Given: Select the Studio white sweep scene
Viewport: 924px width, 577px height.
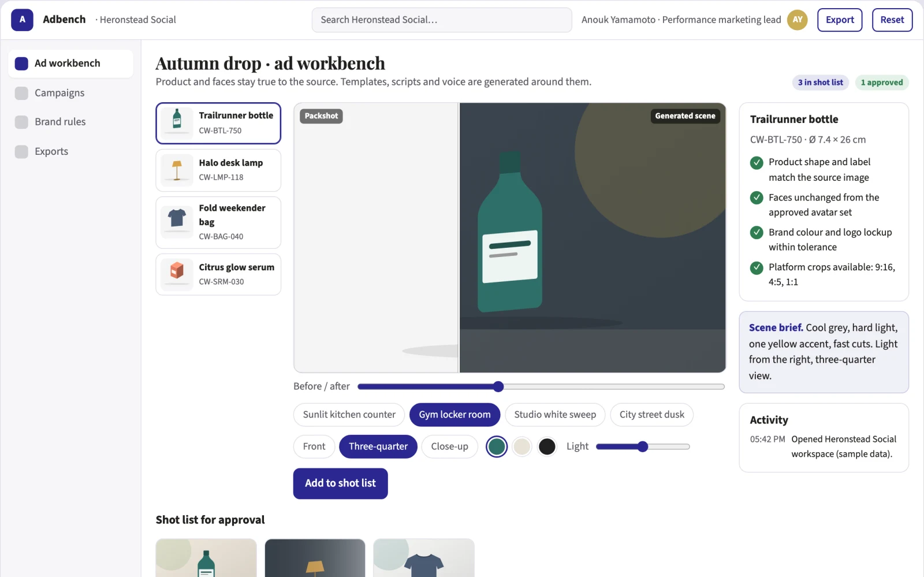Looking at the screenshot, I should (x=555, y=415).
